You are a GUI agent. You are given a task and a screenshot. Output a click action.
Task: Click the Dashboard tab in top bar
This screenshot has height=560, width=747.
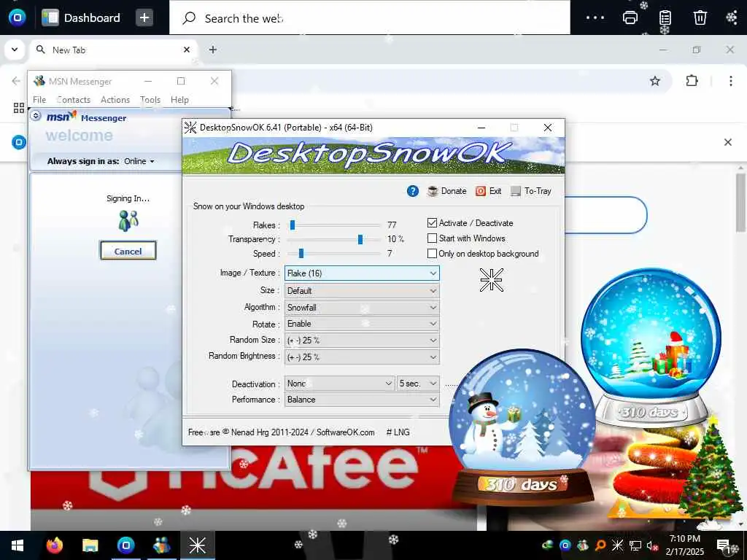click(x=81, y=18)
